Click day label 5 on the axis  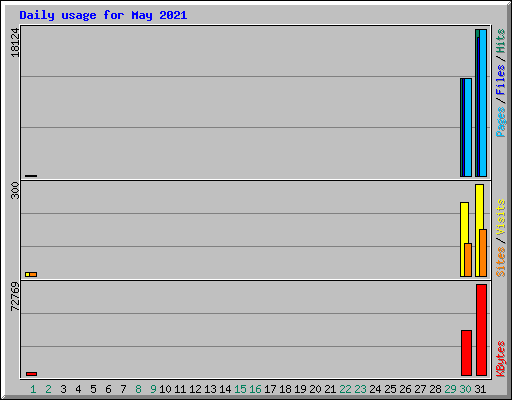93,389
